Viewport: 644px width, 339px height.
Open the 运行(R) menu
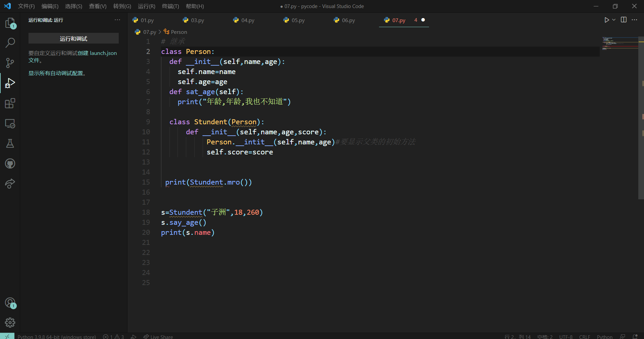(x=146, y=6)
